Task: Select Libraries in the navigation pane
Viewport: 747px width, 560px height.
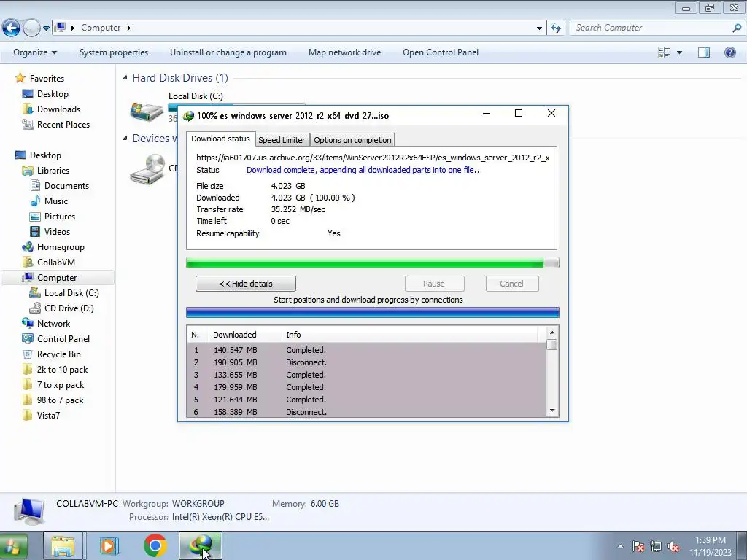Action: [46, 171]
